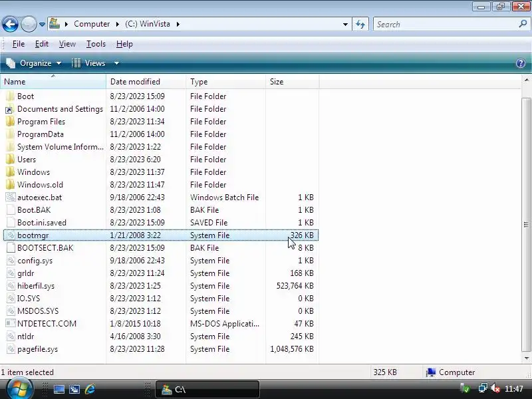Select the pagefile.sys file icon

pyautogui.click(x=11, y=348)
